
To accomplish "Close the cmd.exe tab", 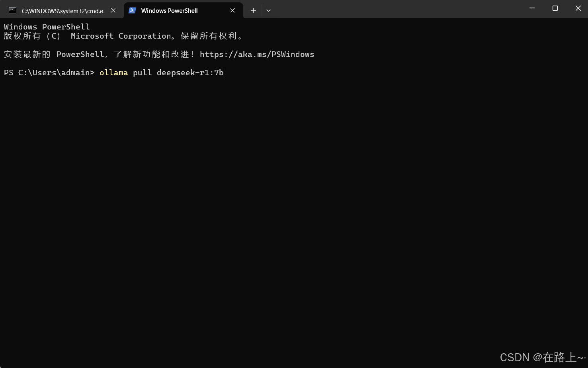I will (x=113, y=11).
